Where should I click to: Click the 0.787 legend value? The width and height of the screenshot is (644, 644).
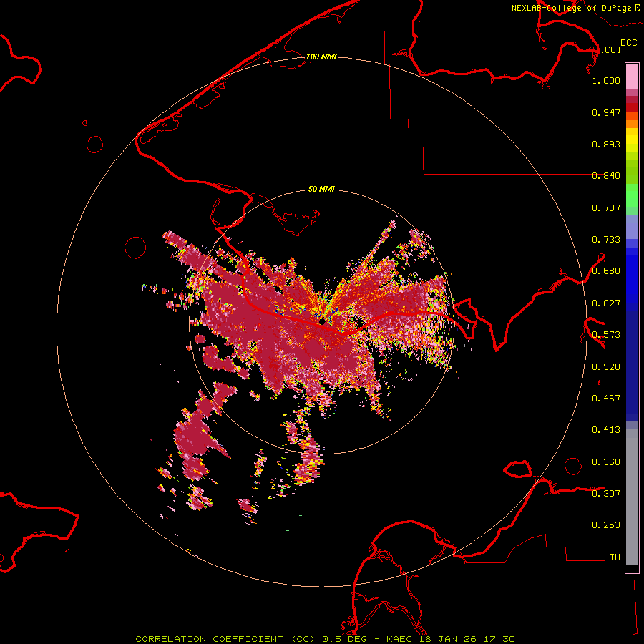(606, 208)
